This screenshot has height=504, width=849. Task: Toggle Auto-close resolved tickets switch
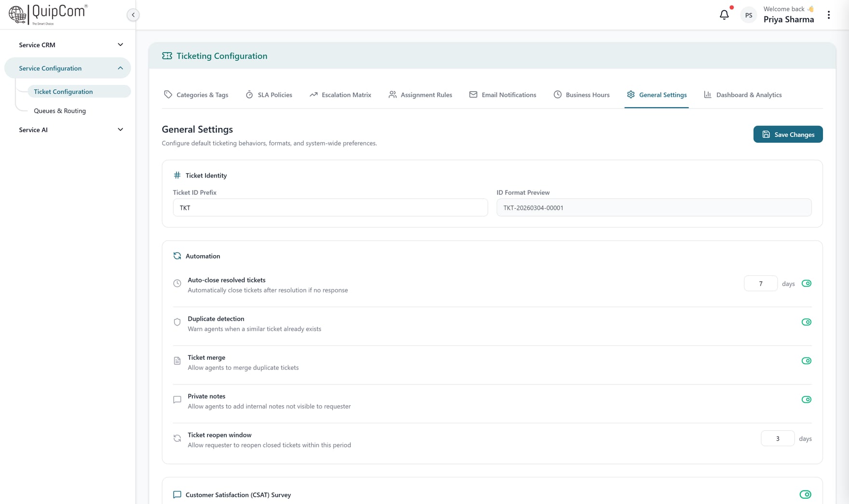[807, 283]
